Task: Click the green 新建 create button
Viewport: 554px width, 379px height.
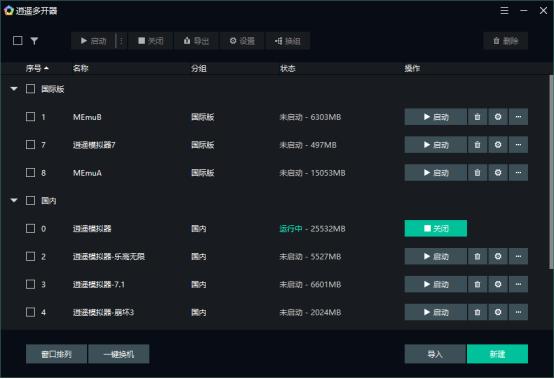Action: tap(497, 354)
